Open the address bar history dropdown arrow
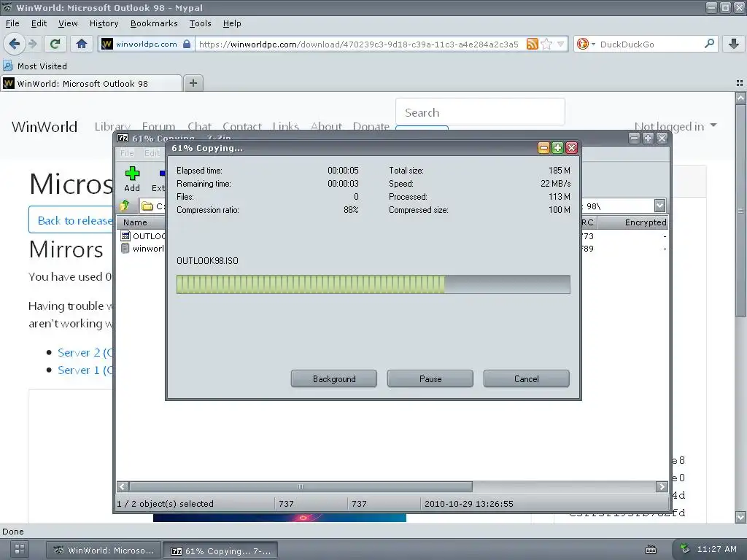This screenshot has height=560, width=747. [x=561, y=44]
